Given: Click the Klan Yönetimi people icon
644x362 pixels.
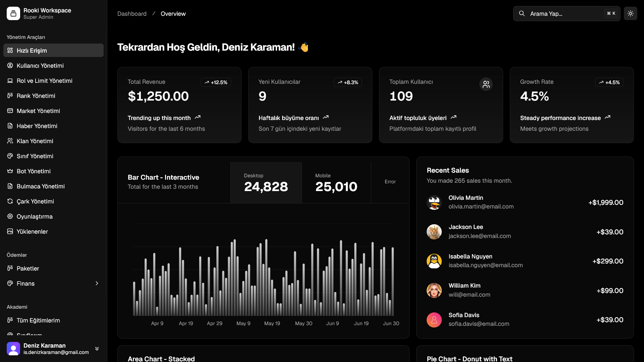Looking at the screenshot, I should coord(10,141).
